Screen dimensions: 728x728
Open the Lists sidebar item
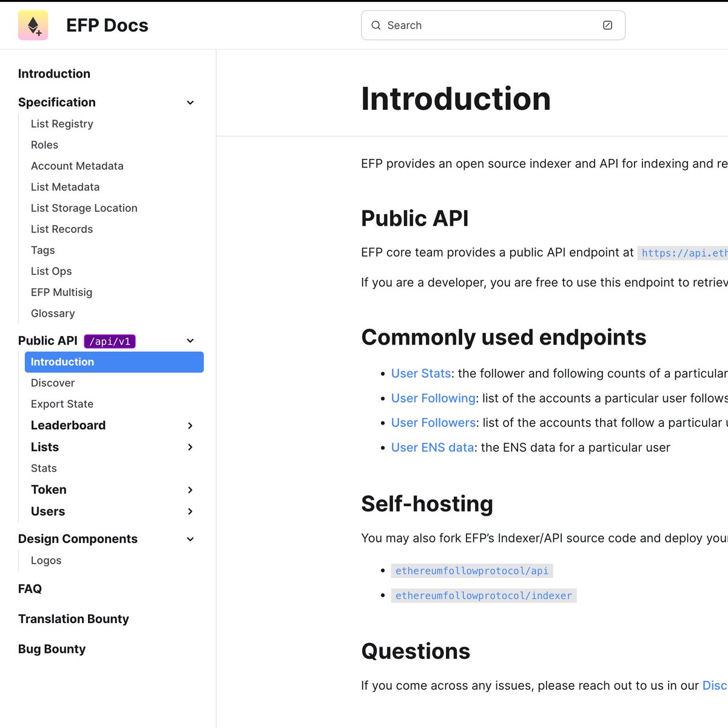coord(45,447)
